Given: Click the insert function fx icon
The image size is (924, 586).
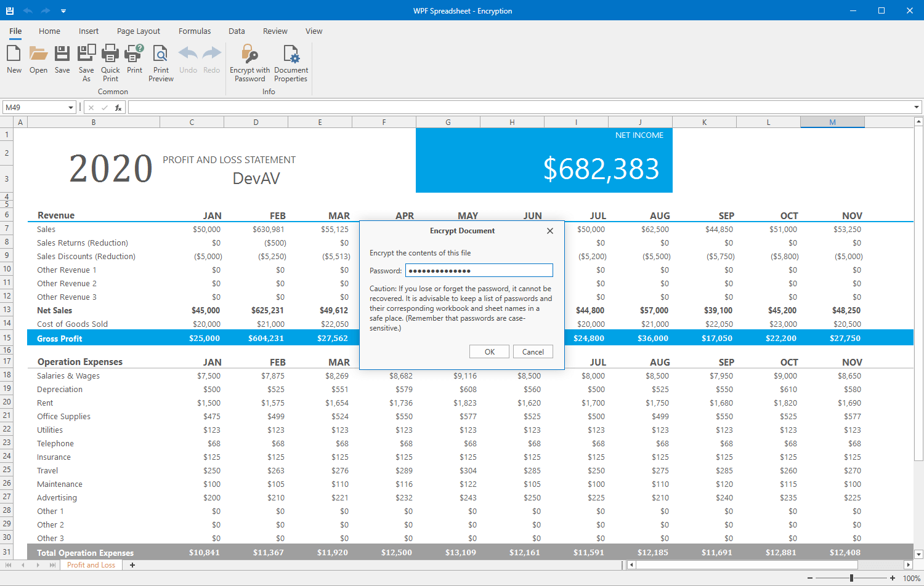Looking at the screenshot, I should (118, 108).
